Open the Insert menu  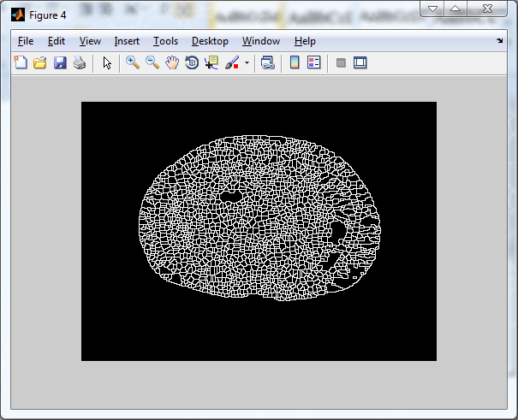pyautogui.click(x=127, y=41)
